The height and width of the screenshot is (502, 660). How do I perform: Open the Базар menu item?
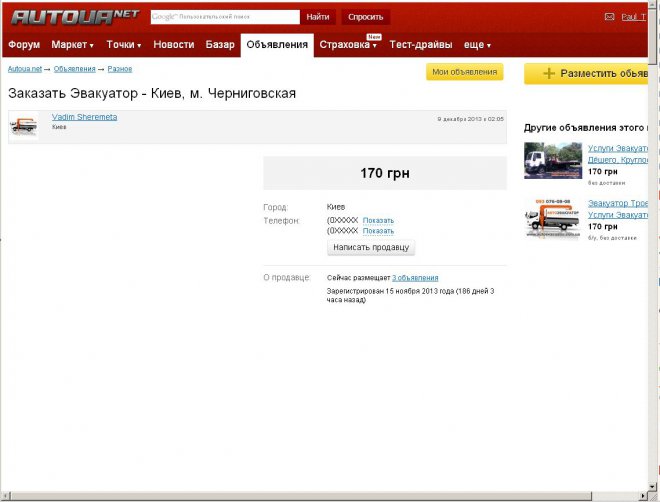[220, 45]
